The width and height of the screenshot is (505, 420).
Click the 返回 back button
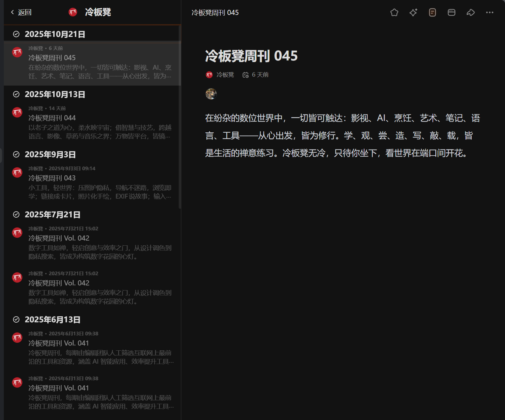tap(21, 12)
